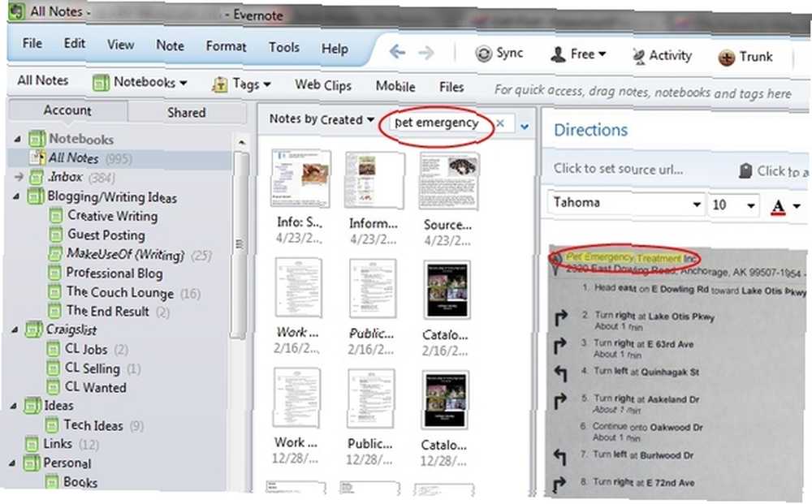Click the Files shortcut

coord(451,88)
